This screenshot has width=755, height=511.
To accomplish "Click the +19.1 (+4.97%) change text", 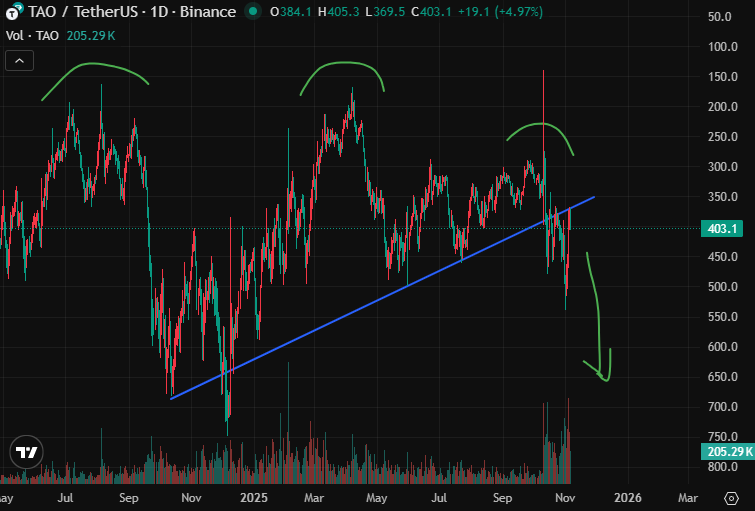I will pyautogui.click(x=500, y=12).
